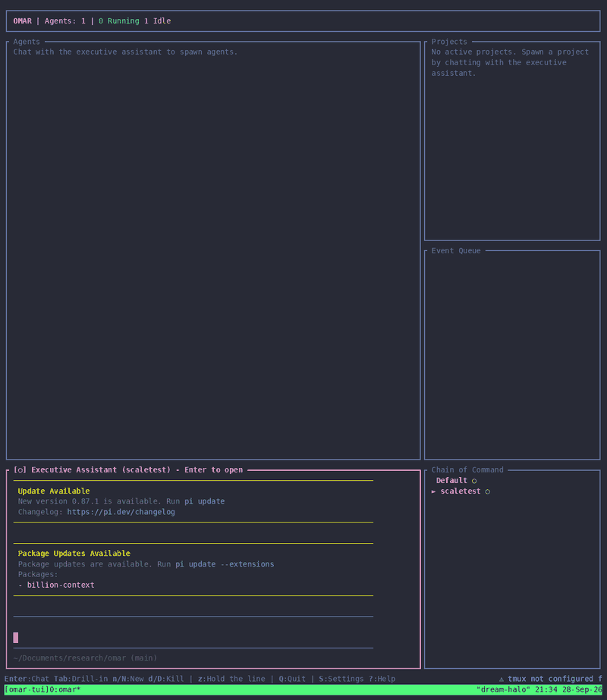The image size is (607, 700).
Task: Focus the Executive Assistant chat input cursor
Action: coord(16,638)
